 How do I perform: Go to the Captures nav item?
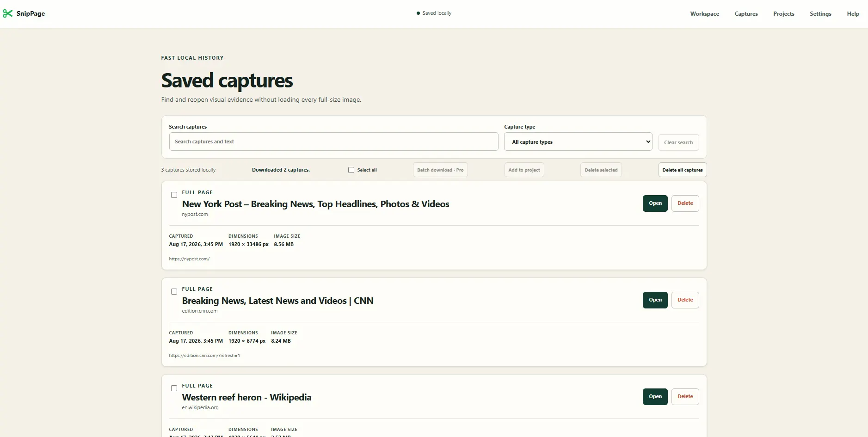[746, 14]
